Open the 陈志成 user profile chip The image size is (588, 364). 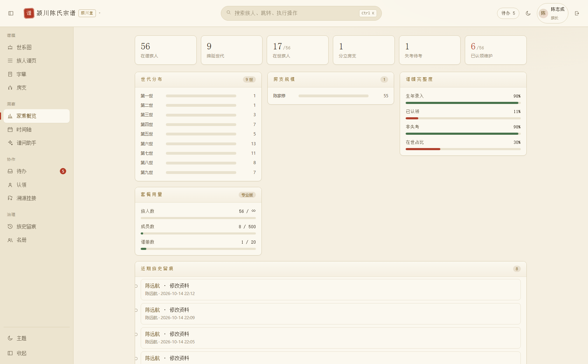pos(552,13)
